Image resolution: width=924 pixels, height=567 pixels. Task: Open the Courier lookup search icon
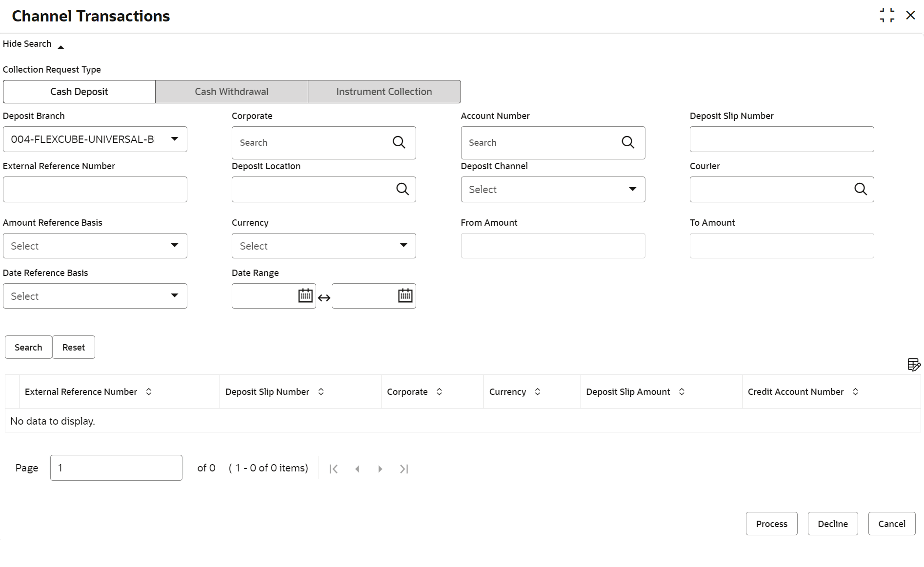(x=861, y=189)
